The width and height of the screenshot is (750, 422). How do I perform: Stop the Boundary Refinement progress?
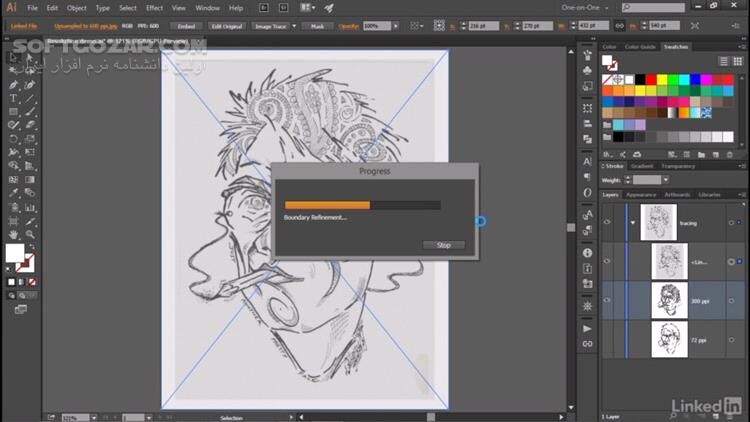[443, 245]
